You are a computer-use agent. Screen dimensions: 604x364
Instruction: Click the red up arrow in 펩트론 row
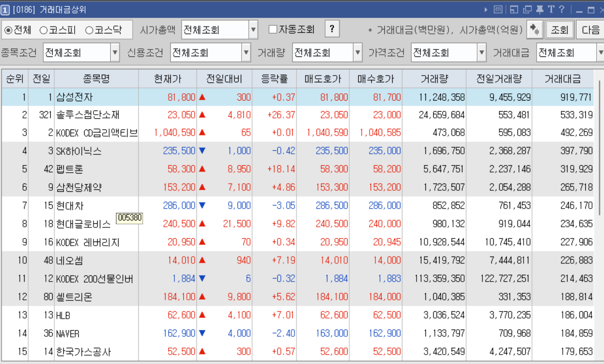coord(202,169)
